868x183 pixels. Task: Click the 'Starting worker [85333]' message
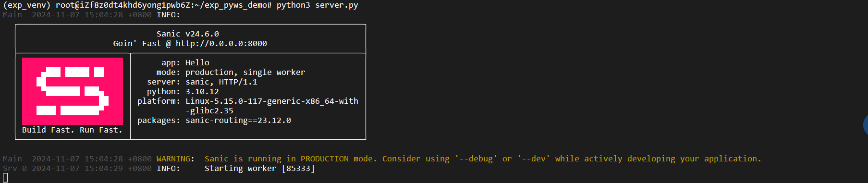pyautogui.click(x=260, y=168)
